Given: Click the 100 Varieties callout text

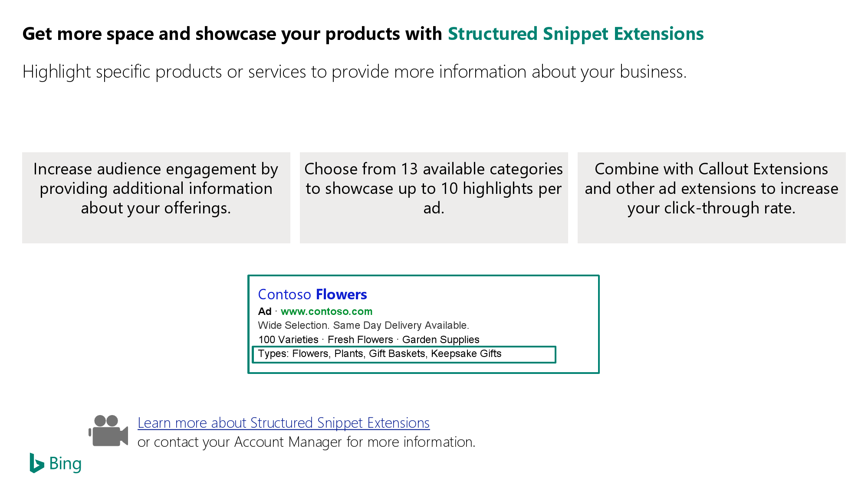Looking at the screenshot, I should [x=288, y=340].
